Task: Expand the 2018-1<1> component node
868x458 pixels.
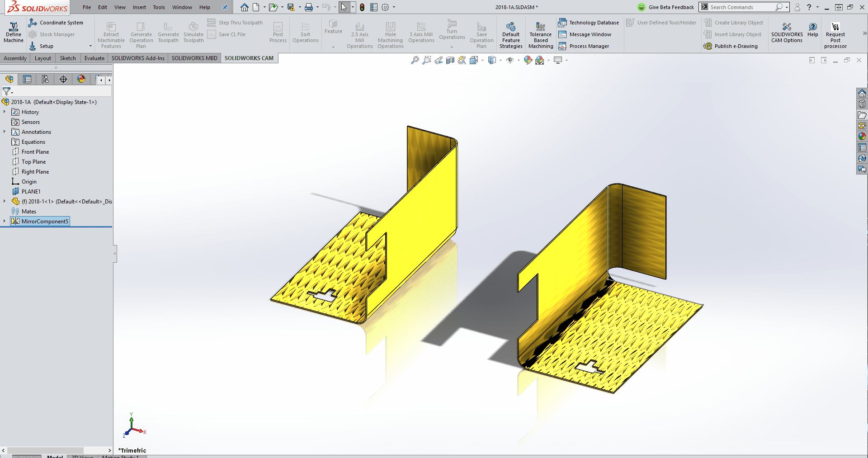Action: (5, 201)
